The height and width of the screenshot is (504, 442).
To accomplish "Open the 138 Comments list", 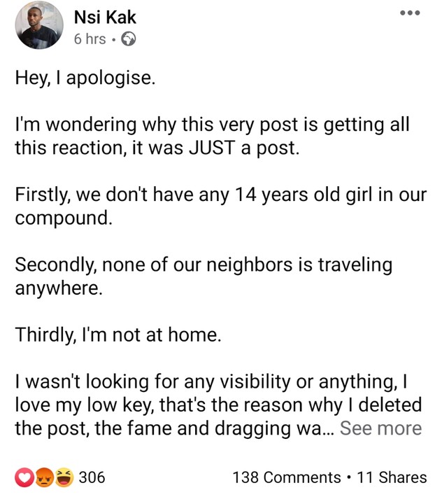I will [x=287, y=478].
